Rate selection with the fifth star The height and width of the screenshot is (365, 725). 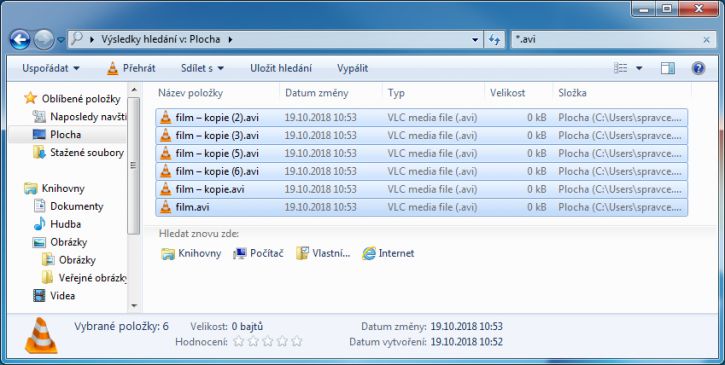(x=297, y=341)
